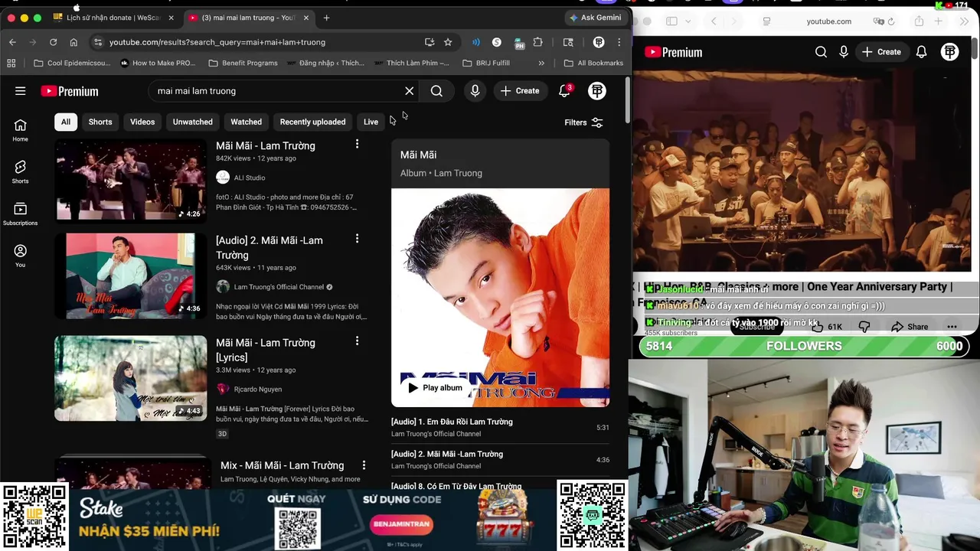This screenshot has height=551, width=980.
Task: Select the Unwatched filter chip
Action: (x=193, y=122)
